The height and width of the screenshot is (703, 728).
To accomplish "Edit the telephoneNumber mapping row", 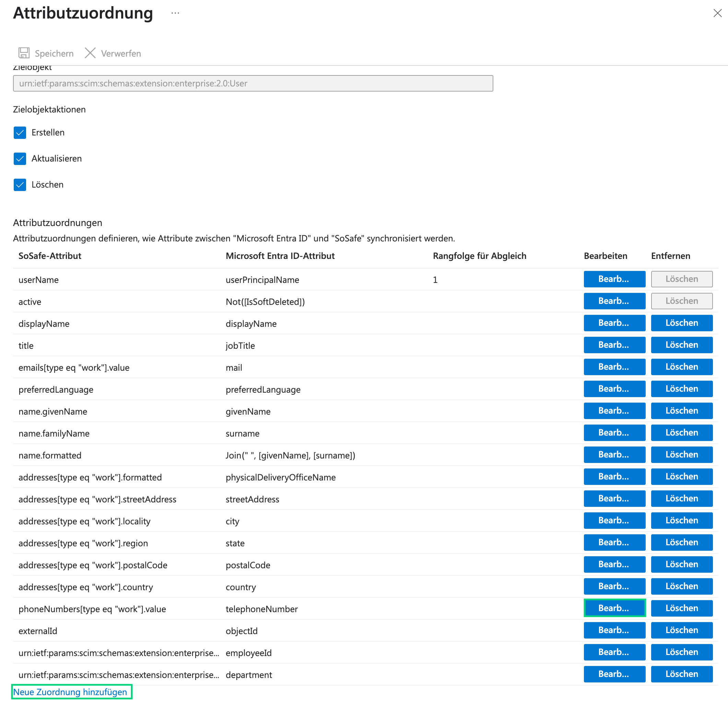I will pos(614,608).
